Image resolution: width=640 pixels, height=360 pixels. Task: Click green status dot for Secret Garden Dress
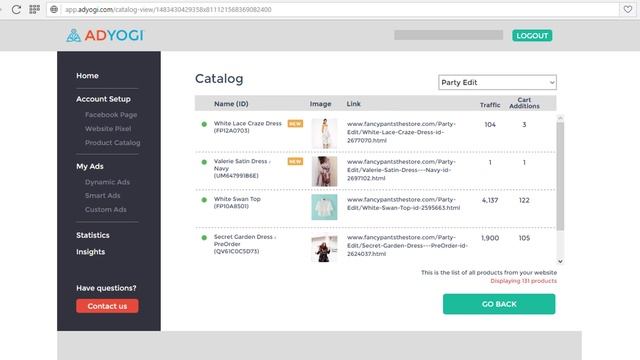click(x=204, y=238)
